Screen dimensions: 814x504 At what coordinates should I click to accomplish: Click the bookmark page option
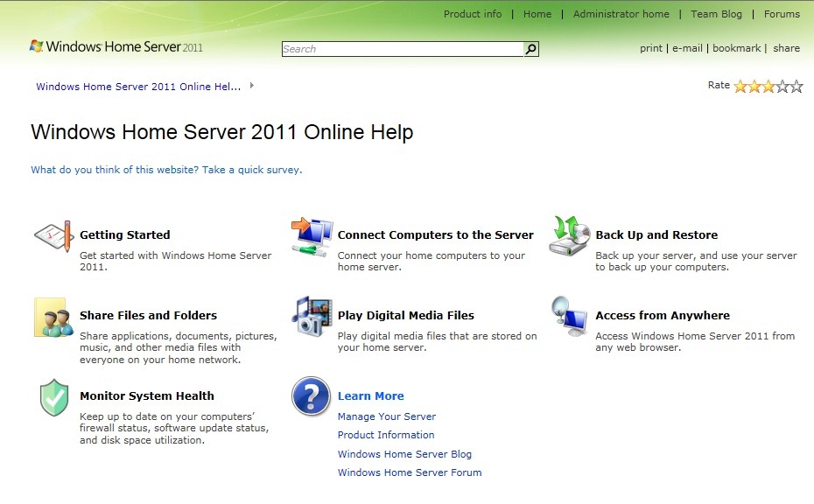(736, 48)
